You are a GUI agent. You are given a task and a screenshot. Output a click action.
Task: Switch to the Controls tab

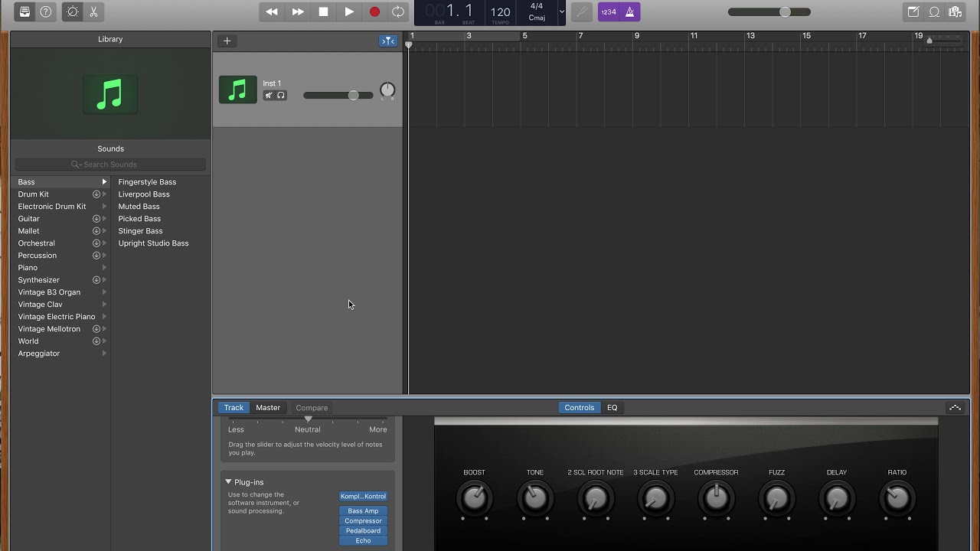(x=580, y=408)
